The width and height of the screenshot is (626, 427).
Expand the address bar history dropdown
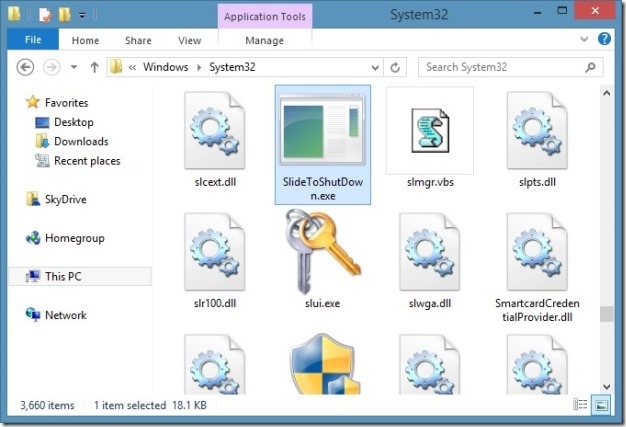[x=375, y=67]
